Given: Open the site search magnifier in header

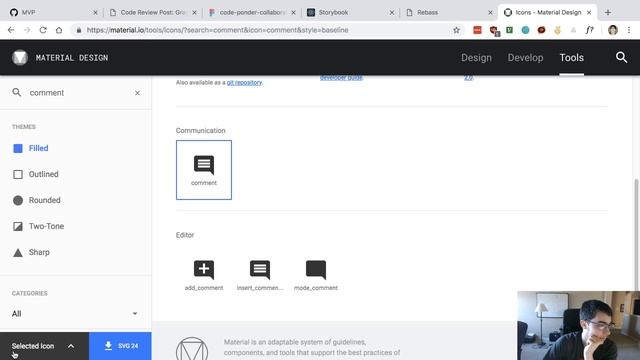Looking at the screenshot, I should click(x=621, y=58).
